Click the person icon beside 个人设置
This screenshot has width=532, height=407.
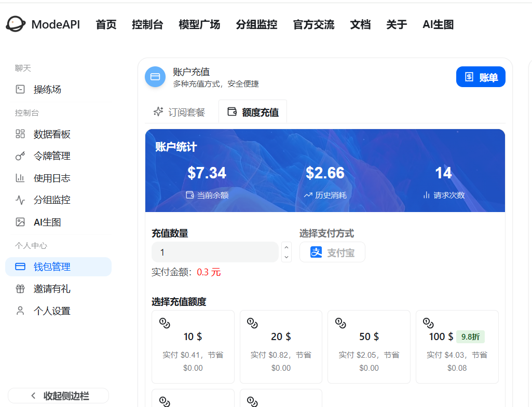[x=20, y=311]
